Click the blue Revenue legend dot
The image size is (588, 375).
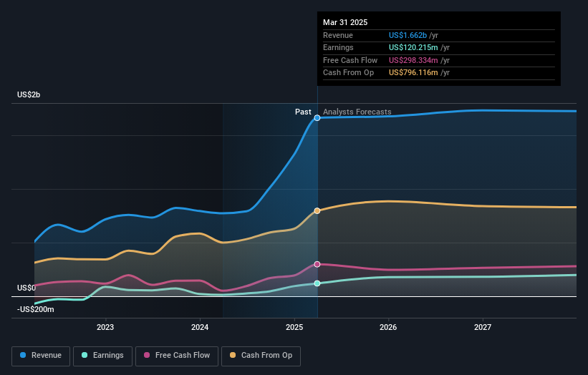(23, 355)
